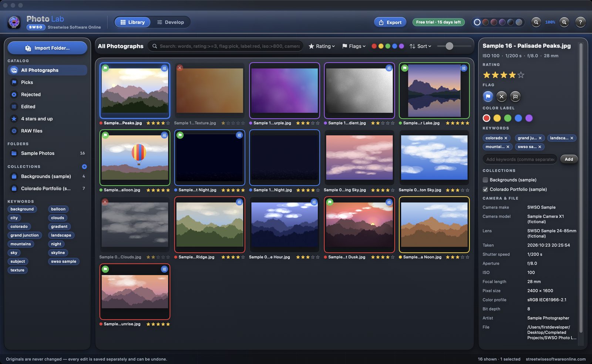Zoom out with the minus magnifier

coord(536,22)
